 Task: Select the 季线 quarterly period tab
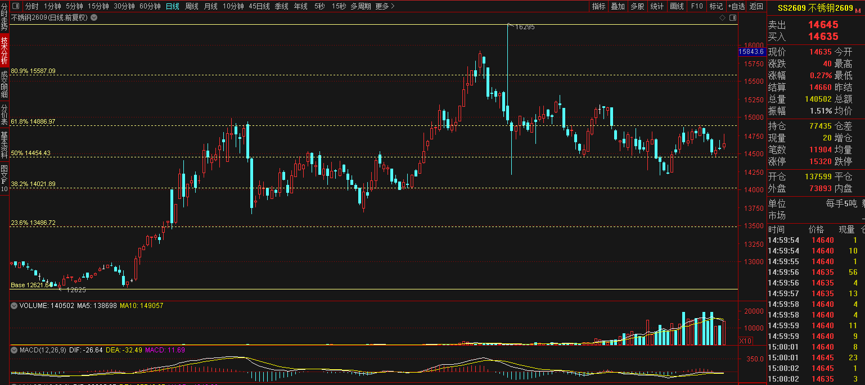[x=281, y=7]
